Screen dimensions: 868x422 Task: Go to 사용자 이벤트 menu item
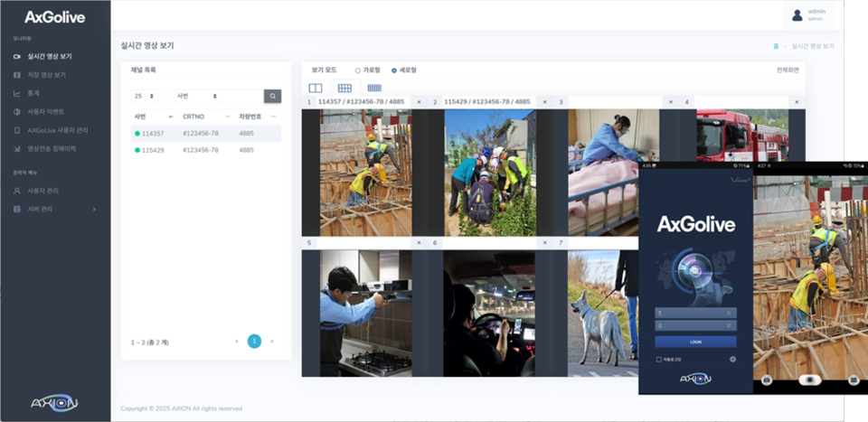(x=45, y=111)
